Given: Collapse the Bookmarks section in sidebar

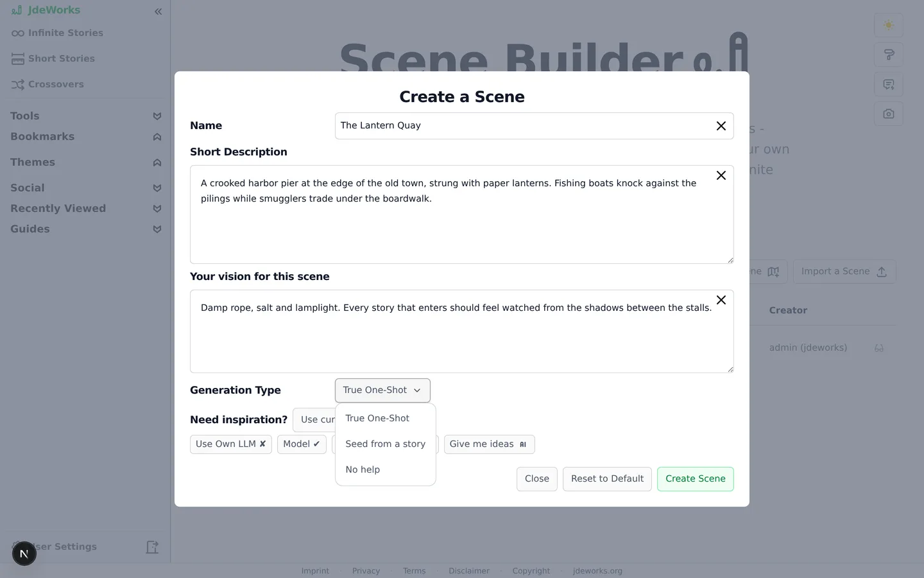Looking at the screenshot, I should tap(85, 137).
